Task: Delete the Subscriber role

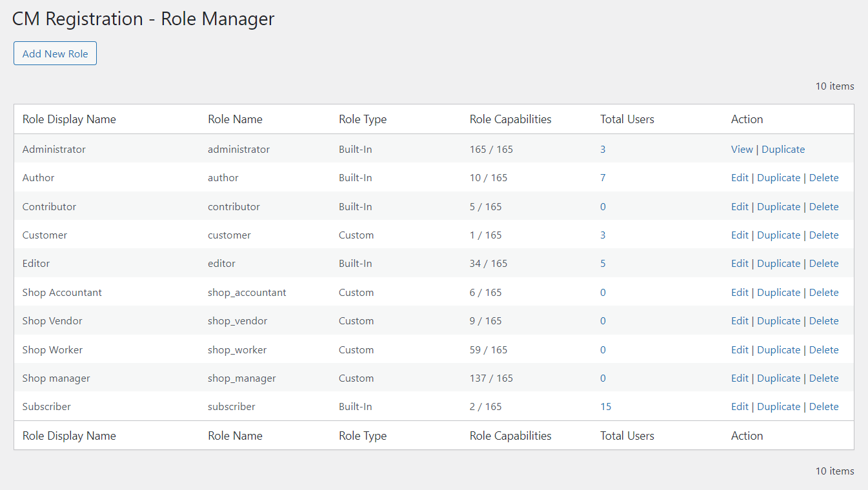Action: point(823,406)
